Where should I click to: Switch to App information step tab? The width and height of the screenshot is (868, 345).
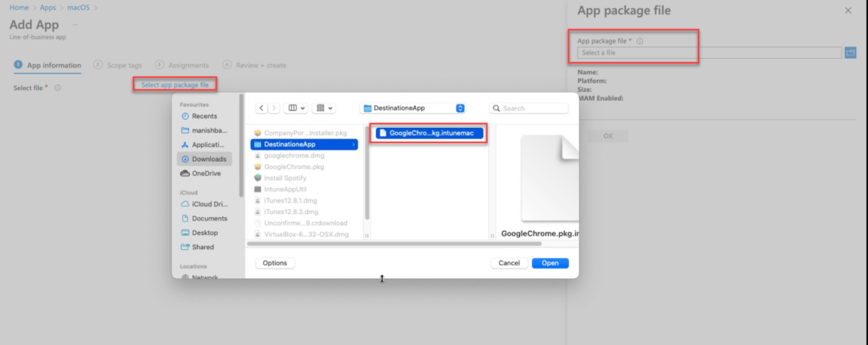pos(47,65)
